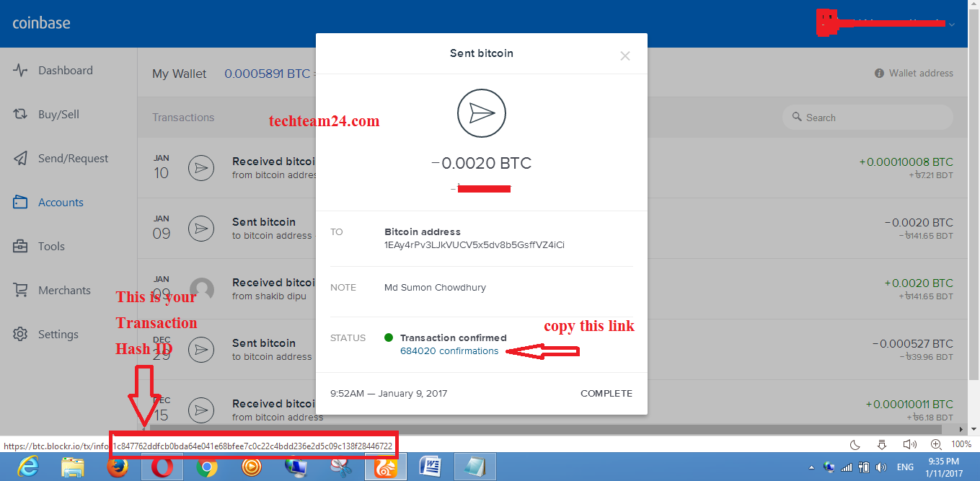Click the network signal tray icon
The height and width of the screenshot is (481, 980).
tap(847, 467)
